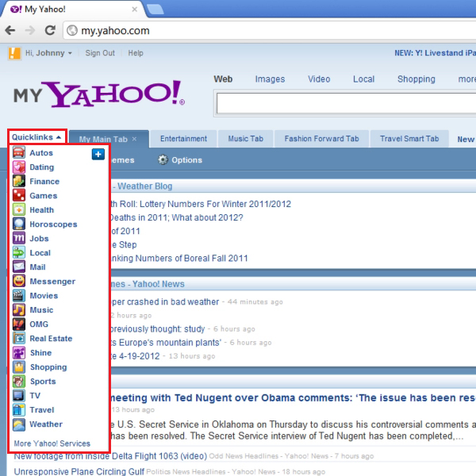The image size is (476, 476).
Task: Open the Travel suitcase icon
Action: point(19,409)
